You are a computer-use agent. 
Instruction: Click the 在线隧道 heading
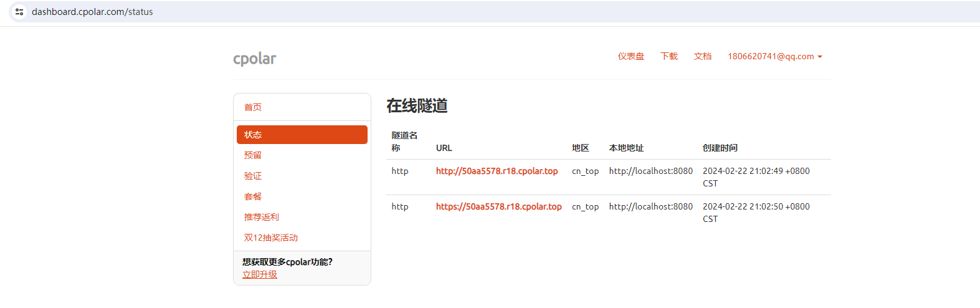[417, 106]
